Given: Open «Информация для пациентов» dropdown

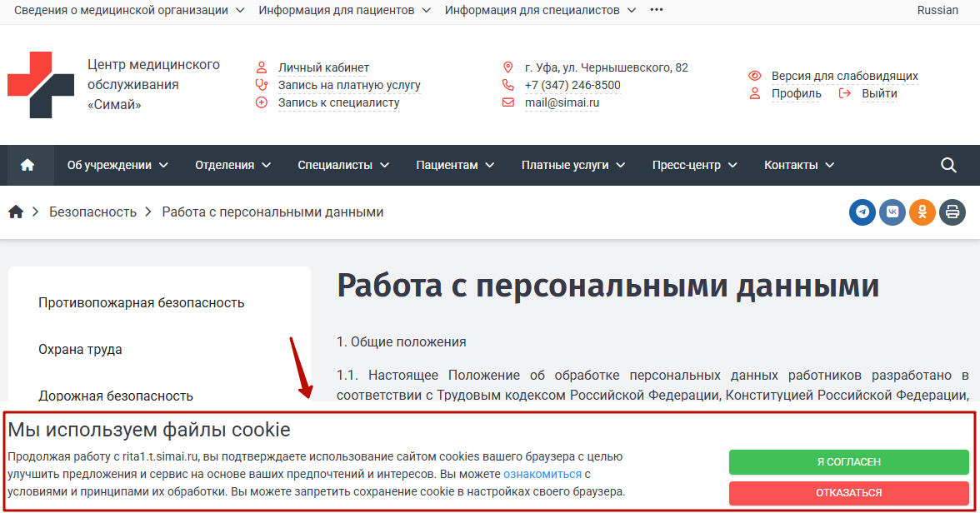Looking at the screenshot, I should pyautogui.click(x=344, y=10).
